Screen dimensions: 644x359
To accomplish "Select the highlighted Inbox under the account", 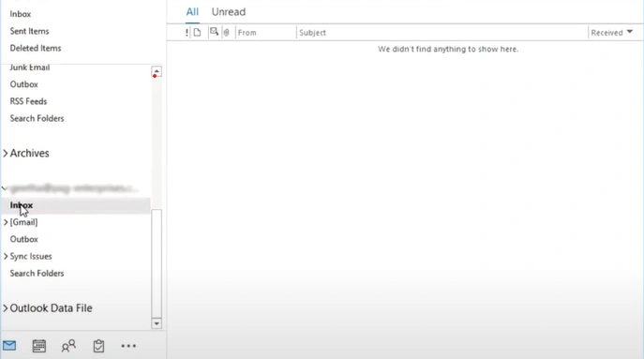I will [x=76, y=205].
